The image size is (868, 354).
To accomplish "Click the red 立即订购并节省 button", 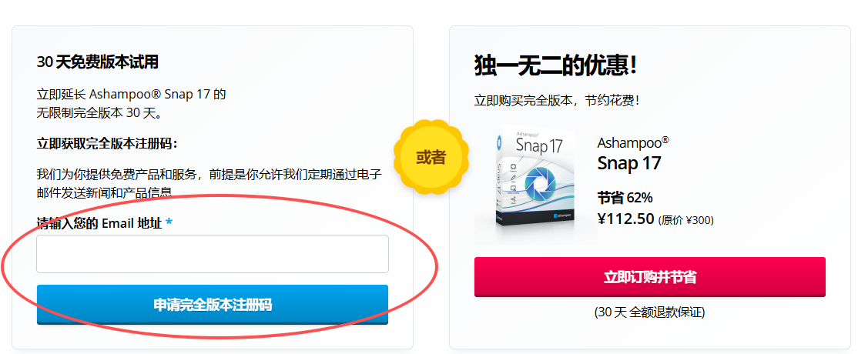I will (649, 277).
